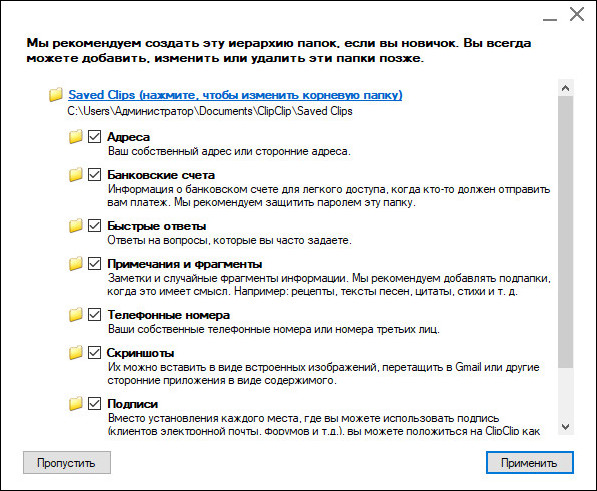Click the vertical scrollbar thumb
Viewport: 597px width, 491px height.
coord(565,232)
